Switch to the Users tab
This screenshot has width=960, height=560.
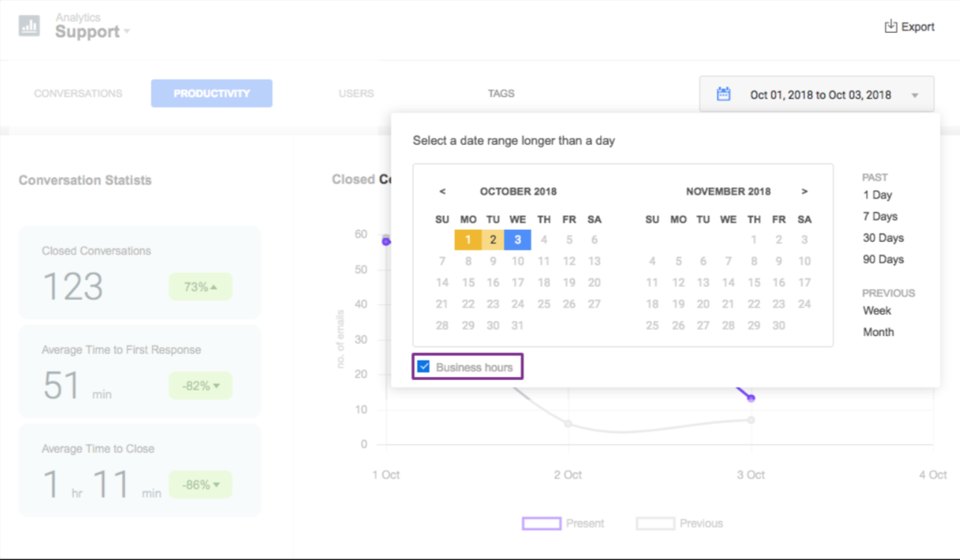[356, 93]
